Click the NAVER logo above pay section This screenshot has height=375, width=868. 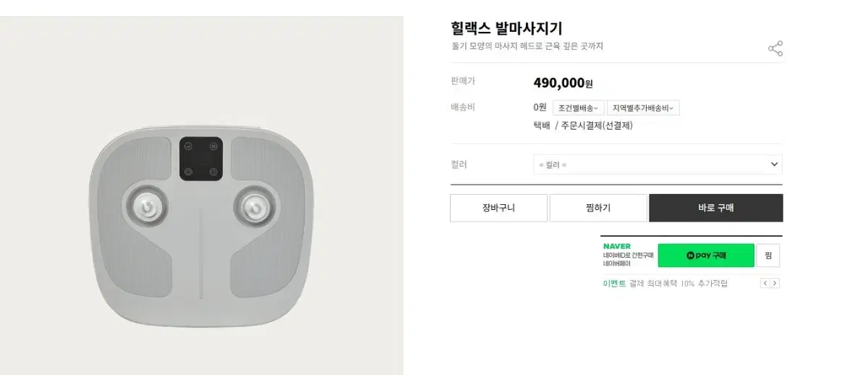point(617,246)
